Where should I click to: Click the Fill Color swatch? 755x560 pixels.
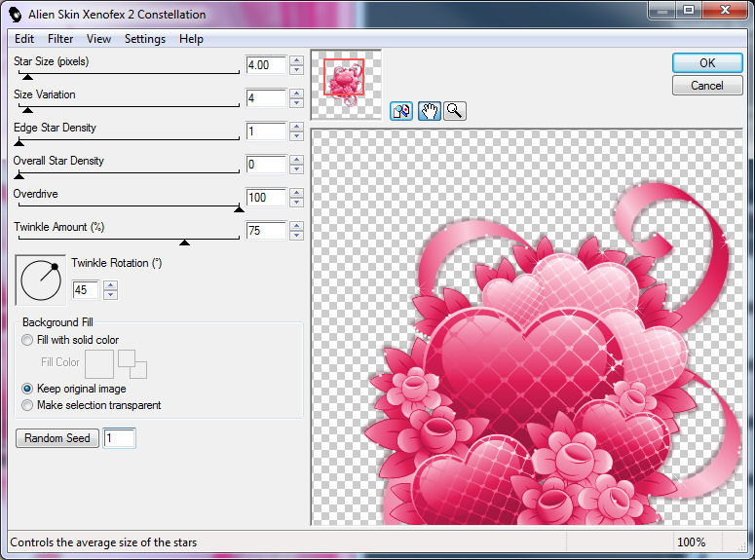99,364
